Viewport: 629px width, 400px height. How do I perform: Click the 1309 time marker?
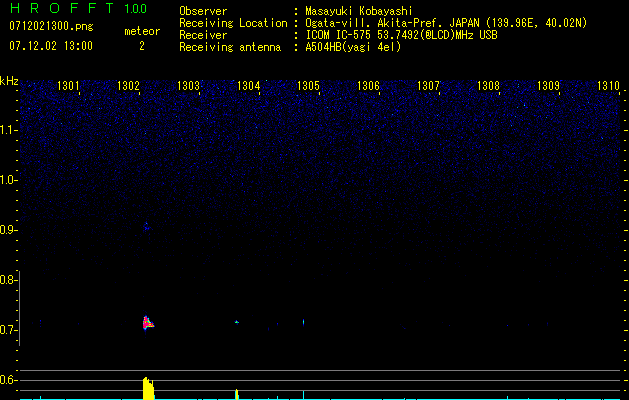[548, 86]
